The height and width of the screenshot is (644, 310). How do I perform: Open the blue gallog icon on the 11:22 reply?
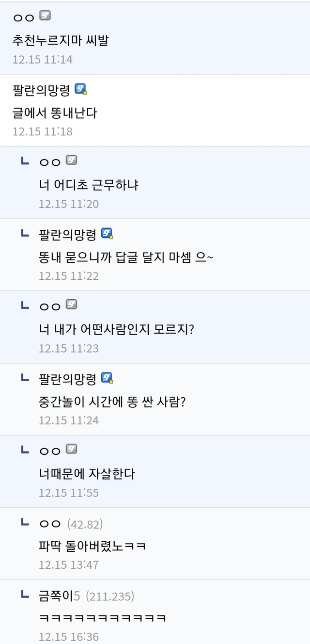(107, 234)
